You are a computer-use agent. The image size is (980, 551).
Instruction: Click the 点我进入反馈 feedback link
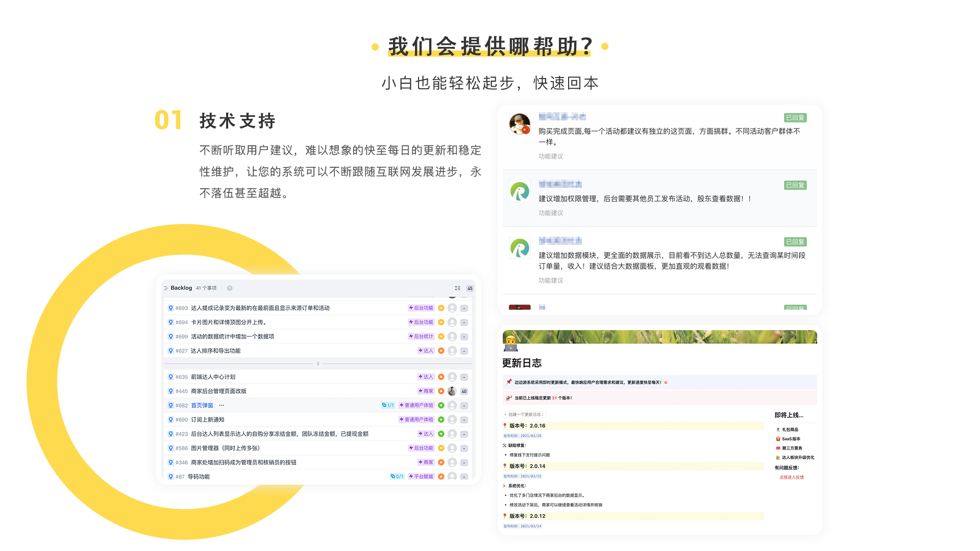[x=792, y=478]
